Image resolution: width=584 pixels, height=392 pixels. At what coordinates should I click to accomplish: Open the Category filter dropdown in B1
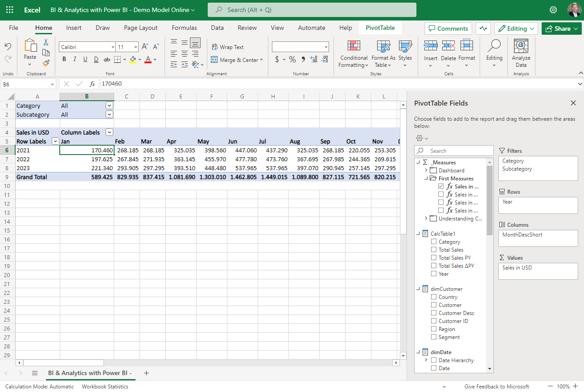click(x=109, y=106)
